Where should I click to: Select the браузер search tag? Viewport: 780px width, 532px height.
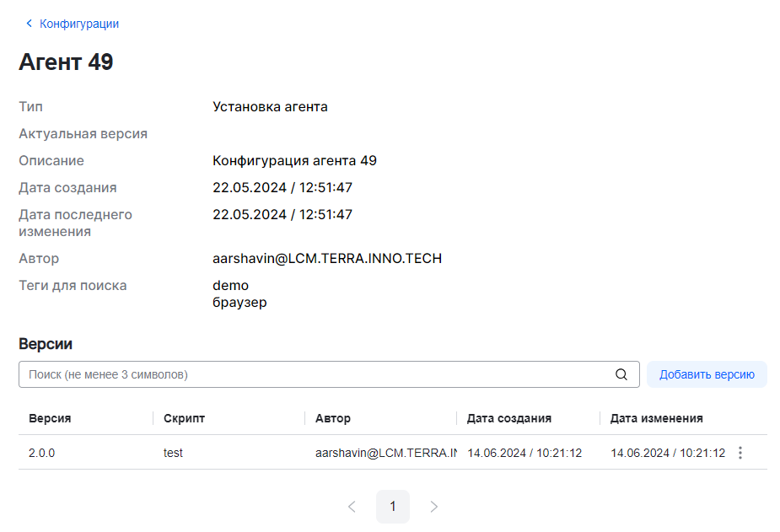pos(239,302)
